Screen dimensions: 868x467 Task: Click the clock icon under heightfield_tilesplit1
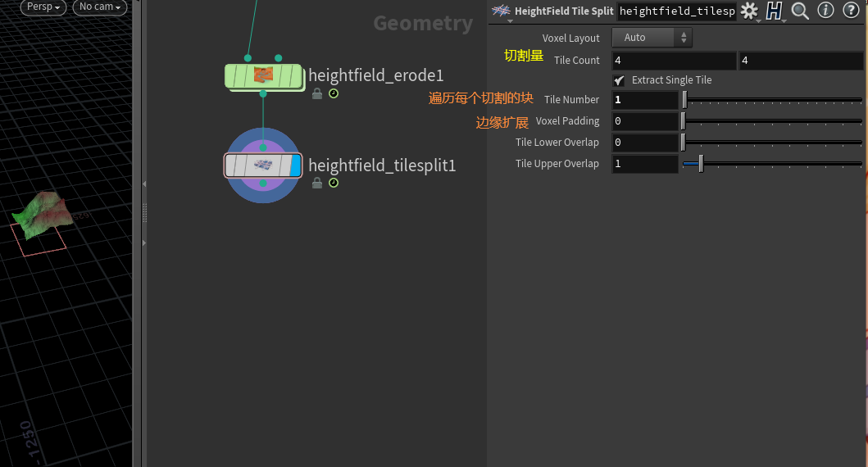coord(334,183)
